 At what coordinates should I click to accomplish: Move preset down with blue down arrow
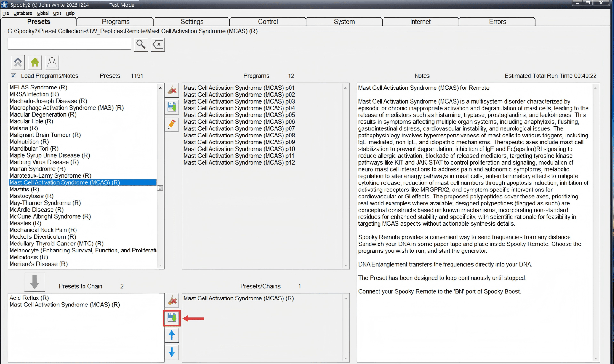[x=172, y=352]
